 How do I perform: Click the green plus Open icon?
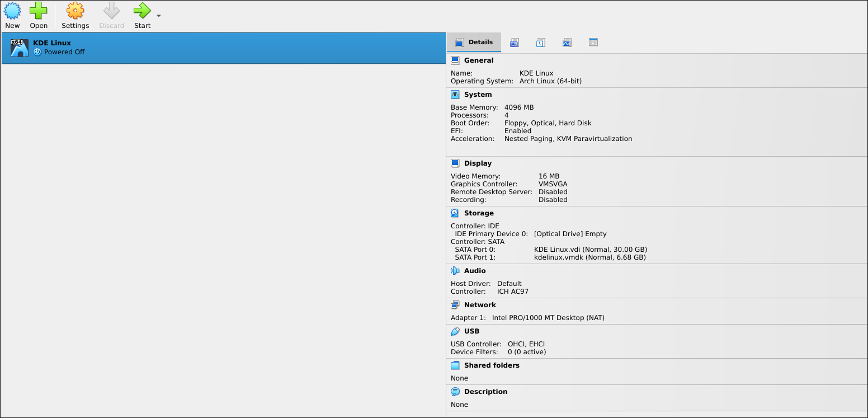tap(39, 11)
